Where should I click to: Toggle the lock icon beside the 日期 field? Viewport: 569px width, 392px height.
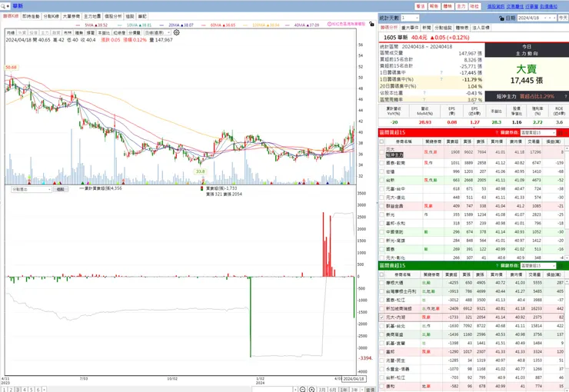click(x=501, y=18)
